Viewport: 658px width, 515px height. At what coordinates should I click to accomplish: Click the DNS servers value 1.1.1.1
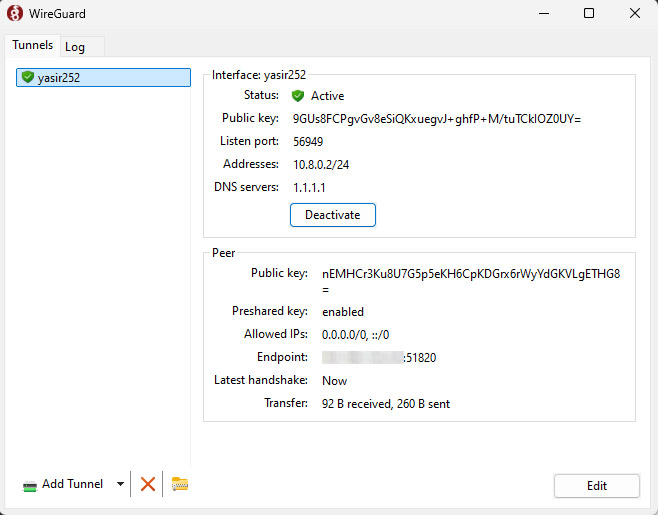[x=309, y=188]
